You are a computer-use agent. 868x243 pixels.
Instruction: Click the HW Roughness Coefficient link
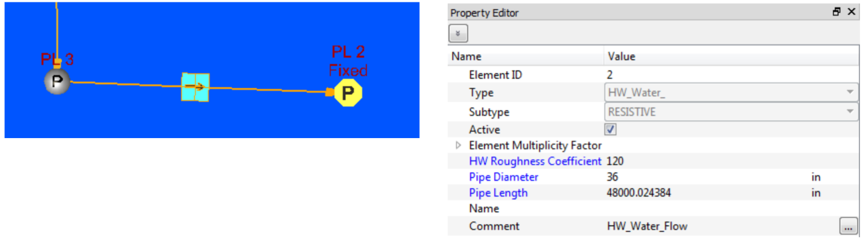coord(535,161)
